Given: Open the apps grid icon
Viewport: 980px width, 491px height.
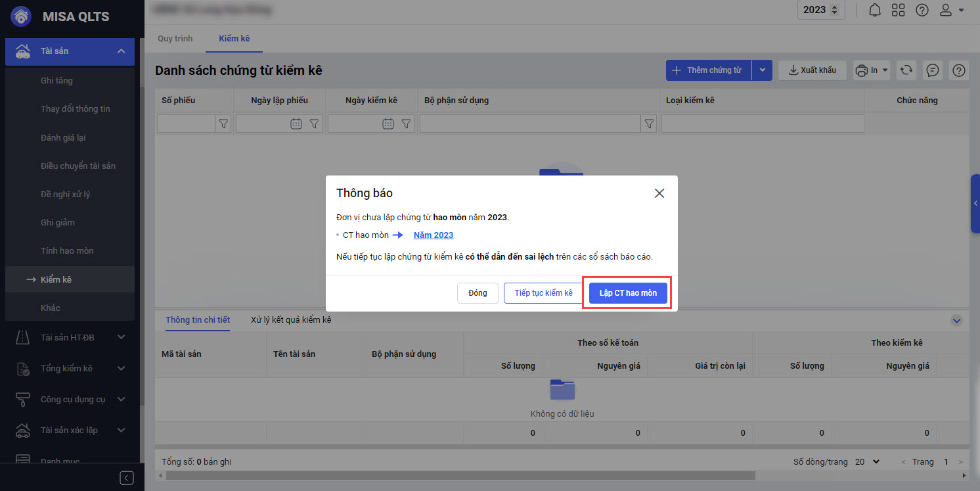Looking at the screenshot, I should pos(898,11).
